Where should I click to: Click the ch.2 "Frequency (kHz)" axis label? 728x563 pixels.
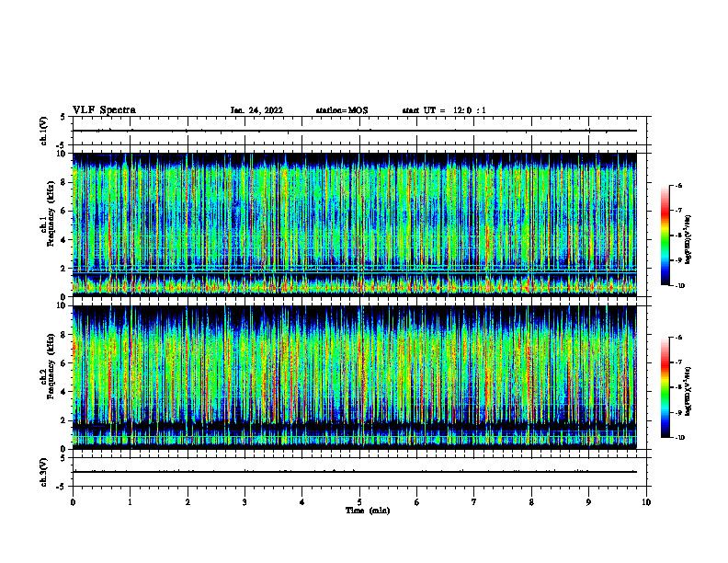[51, 366]
